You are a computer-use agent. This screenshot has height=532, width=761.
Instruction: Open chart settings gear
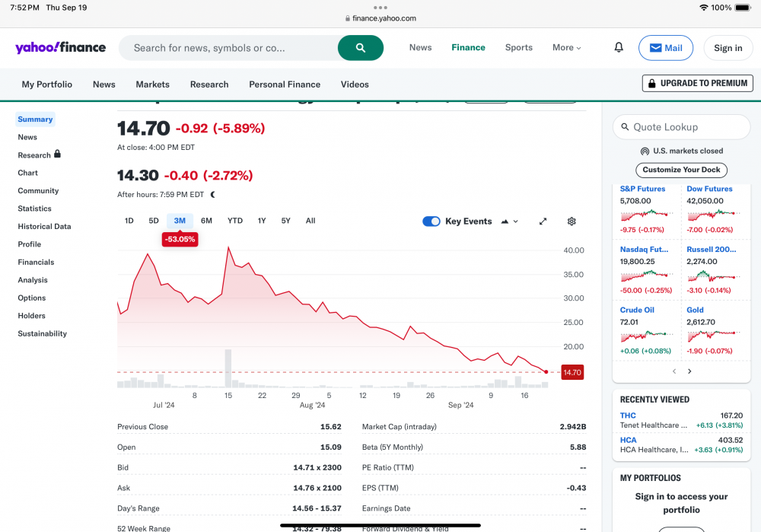coord(572,221)
